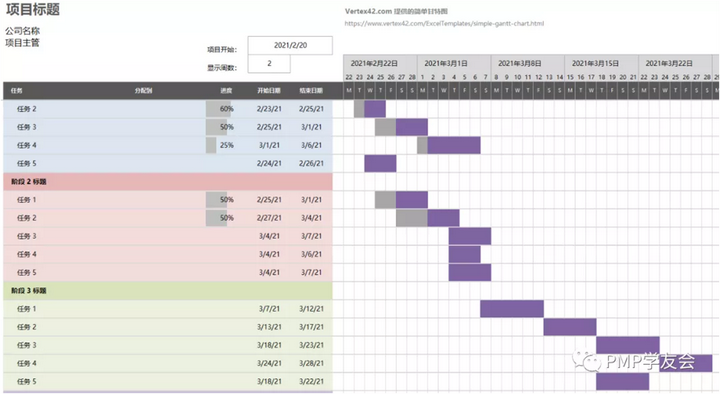Open the vertex42.com simple-gantt-chart link

444,23
